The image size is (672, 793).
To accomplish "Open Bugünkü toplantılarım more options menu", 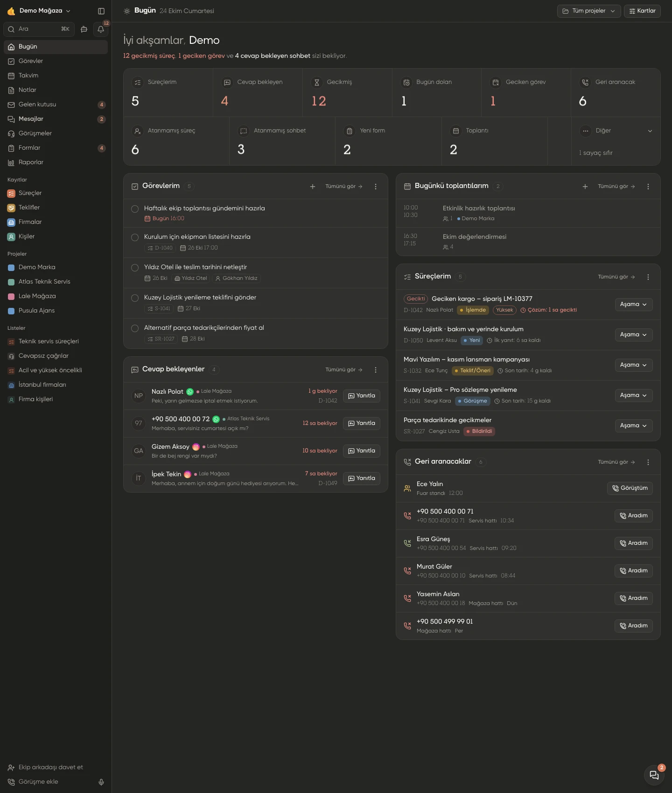I will pos(648,187).
